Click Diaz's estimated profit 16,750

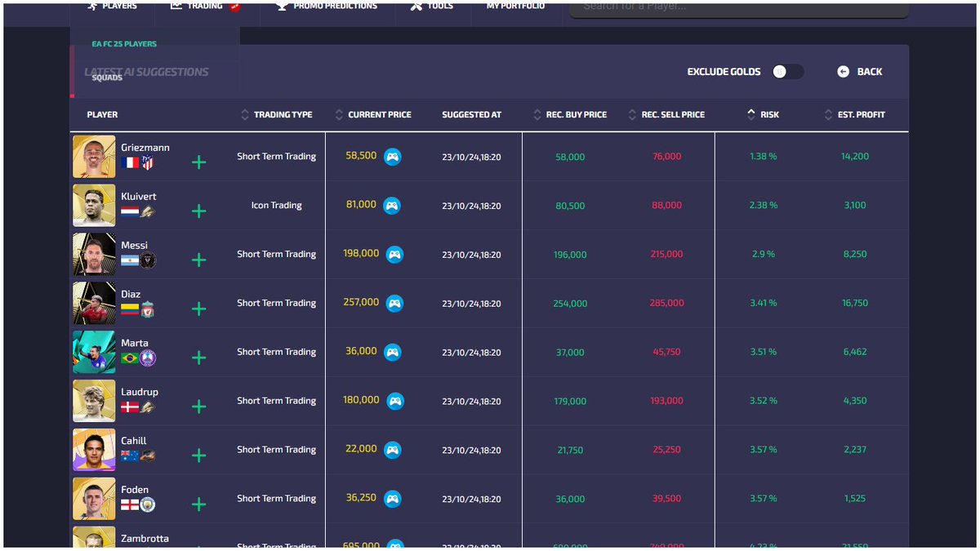[855, 304]
